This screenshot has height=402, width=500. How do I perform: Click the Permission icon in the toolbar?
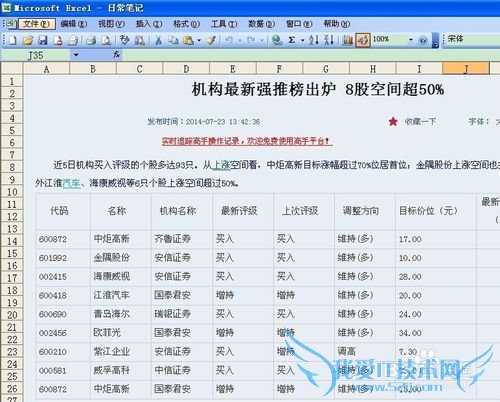click(x=58, y=40)
